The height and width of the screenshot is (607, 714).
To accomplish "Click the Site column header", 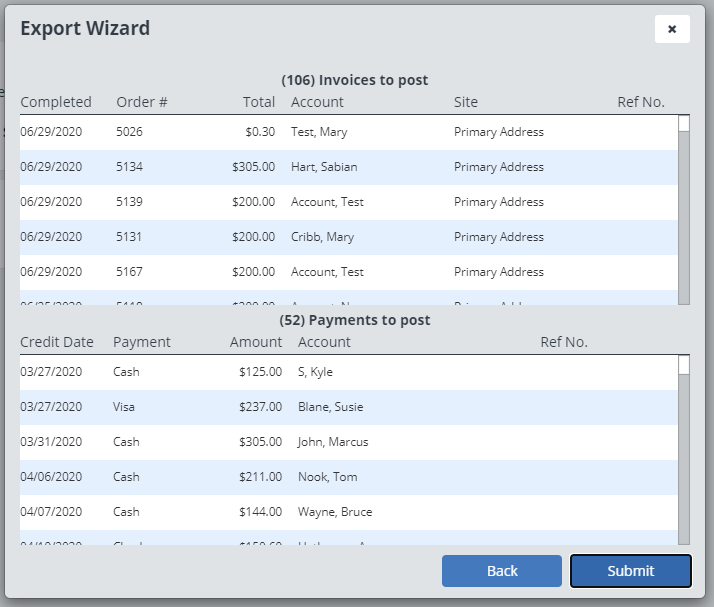I will tap(466, 102).
